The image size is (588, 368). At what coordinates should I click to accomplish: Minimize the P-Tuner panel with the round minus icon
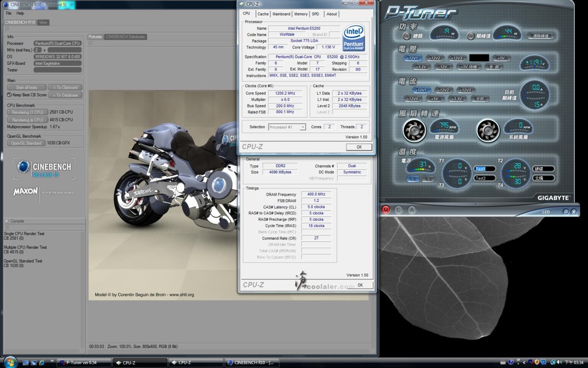566,211
